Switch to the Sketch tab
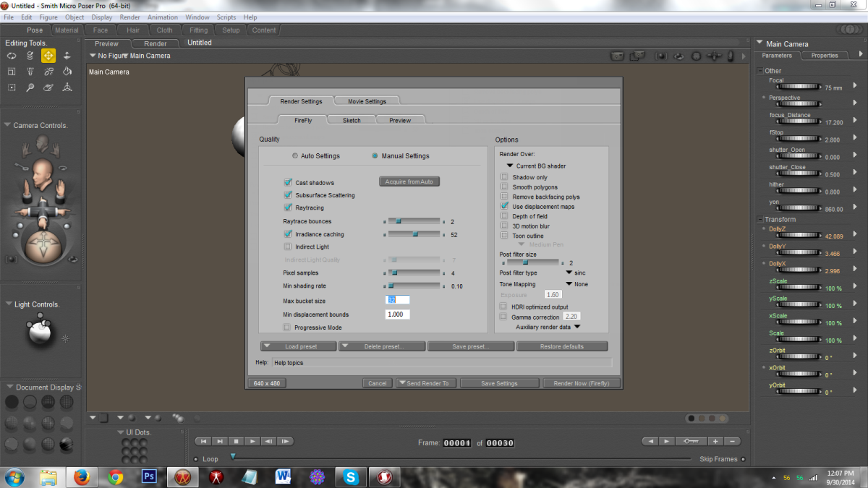The image size is (868, 488). (352, 120)
